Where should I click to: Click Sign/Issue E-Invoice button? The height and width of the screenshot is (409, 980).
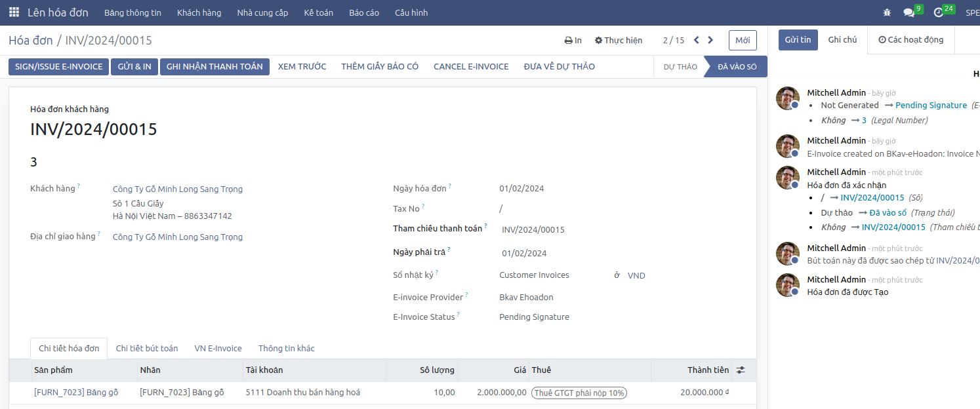pyautogui.click(x=58, y=67)
